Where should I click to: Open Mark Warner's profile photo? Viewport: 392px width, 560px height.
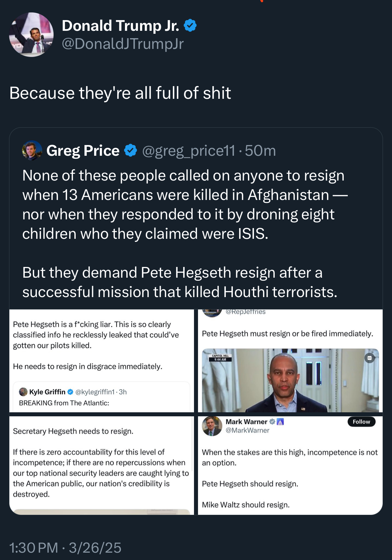(212, 426)
